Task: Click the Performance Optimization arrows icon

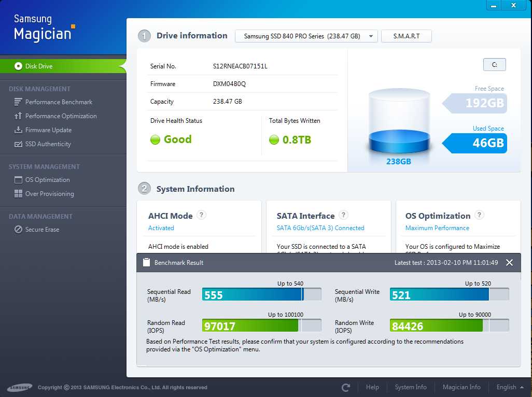Action: point(18,116)
